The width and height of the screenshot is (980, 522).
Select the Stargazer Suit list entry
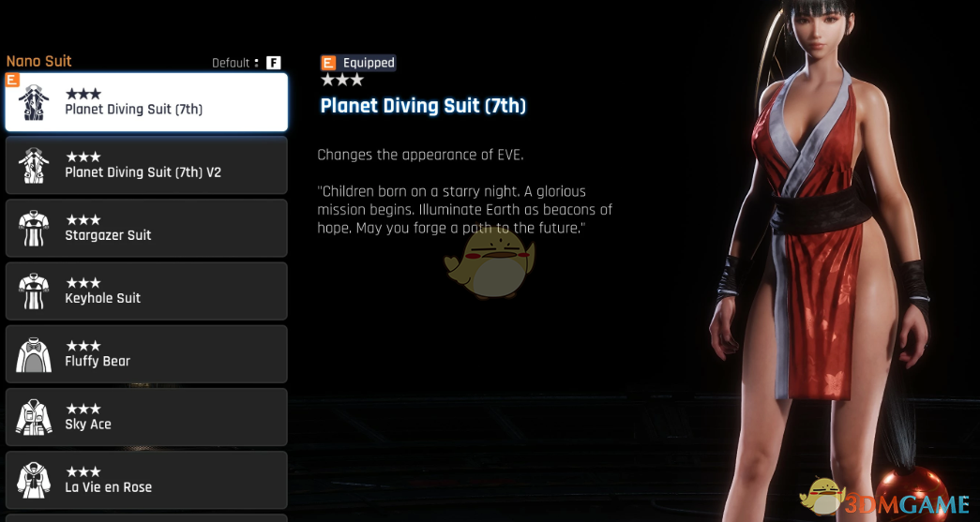coord(146,229)
